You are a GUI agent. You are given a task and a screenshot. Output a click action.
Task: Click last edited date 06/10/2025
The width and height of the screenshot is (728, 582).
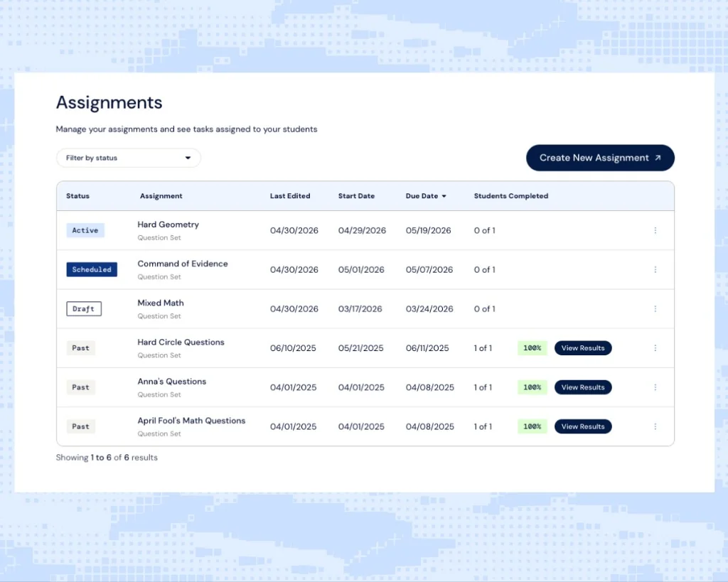293,348
